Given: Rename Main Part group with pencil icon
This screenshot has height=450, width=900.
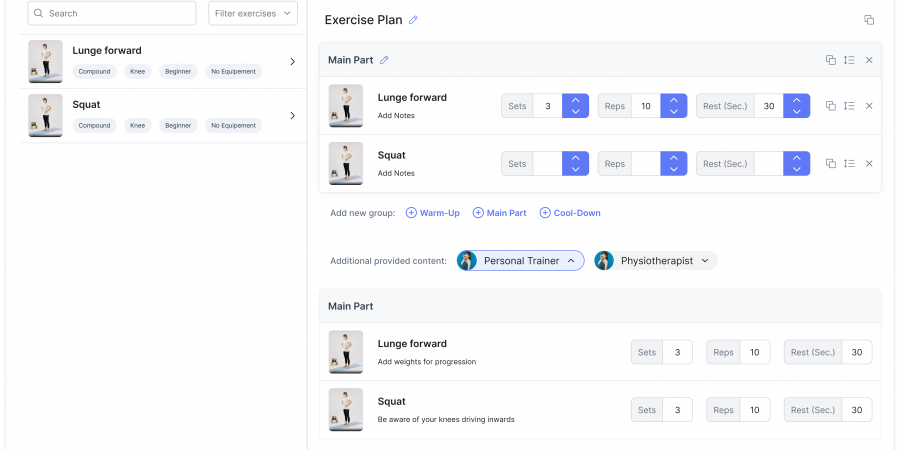Looking at the screenshot, I should [384, 60].
